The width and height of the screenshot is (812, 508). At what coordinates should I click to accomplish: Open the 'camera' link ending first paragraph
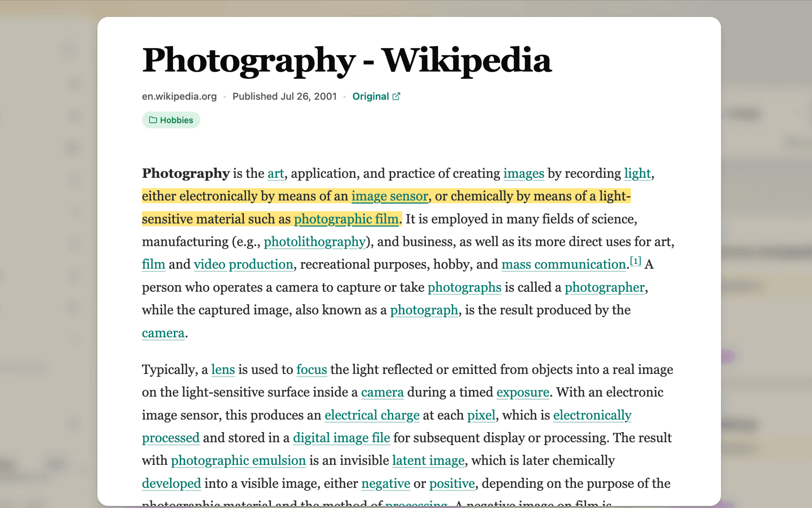coord(163,333)
